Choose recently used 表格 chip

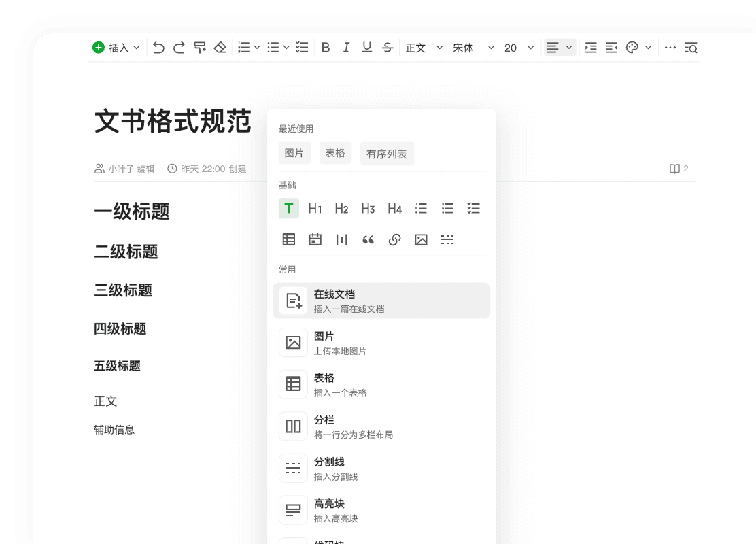335,154
